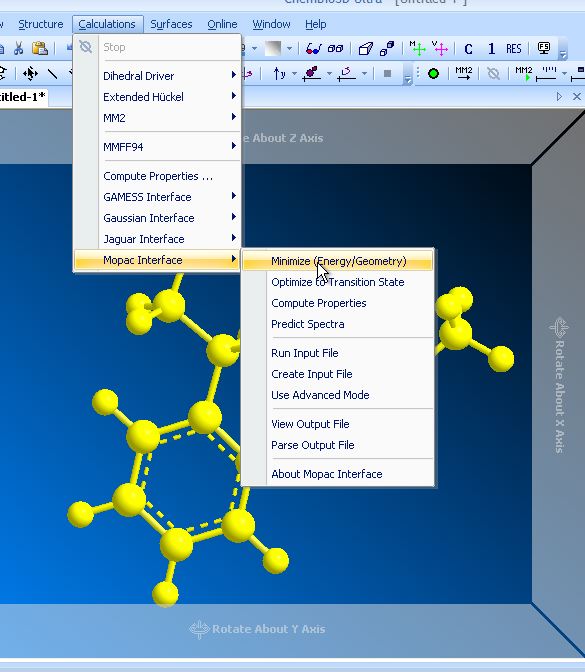Choose Predict Spectra
This screenshot has height=672, width=585.
338,324
